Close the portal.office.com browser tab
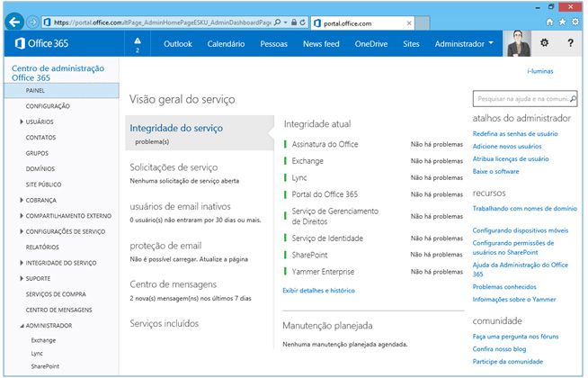Screen dimensions: 588x378 pos(409,23)
